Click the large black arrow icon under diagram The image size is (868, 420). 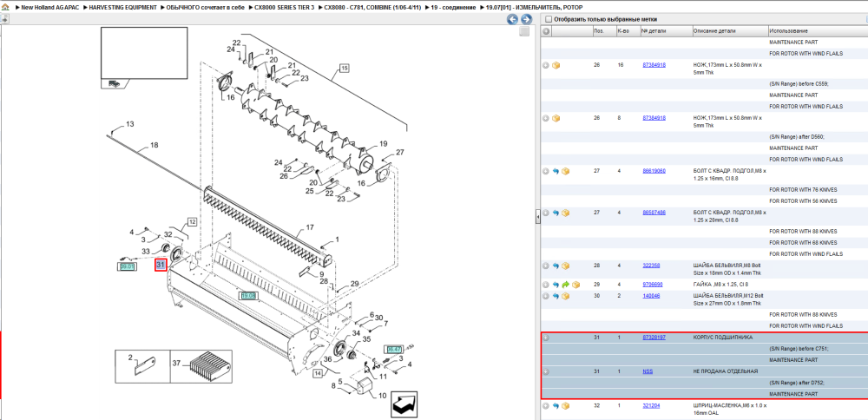404,404
